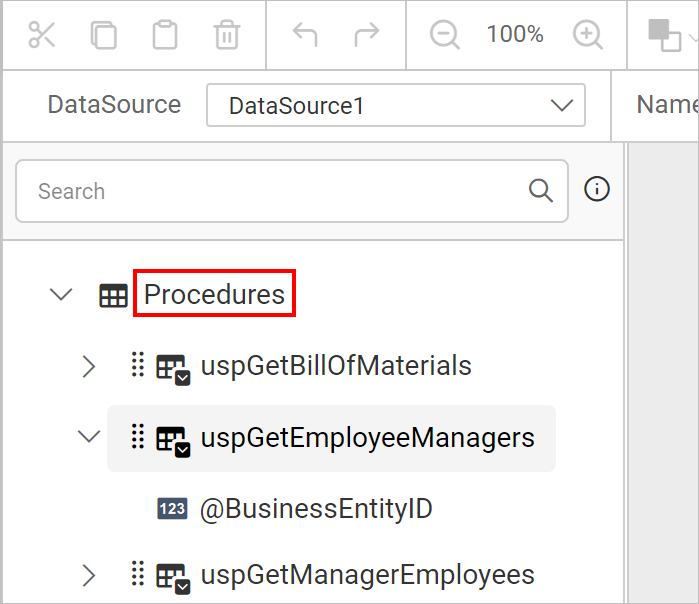Click the Cut scissors icon
This screenshot has width=699, height=604.
(41, 34)
